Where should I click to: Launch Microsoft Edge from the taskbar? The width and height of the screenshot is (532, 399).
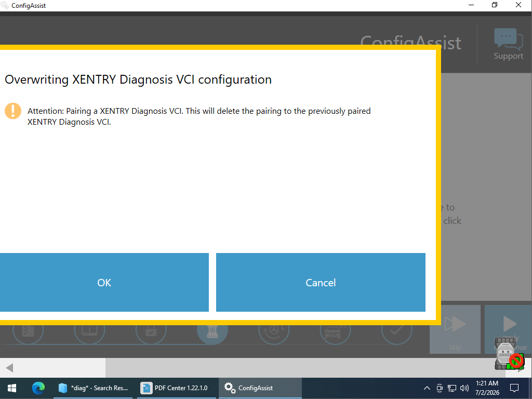[x=38, y=388]
